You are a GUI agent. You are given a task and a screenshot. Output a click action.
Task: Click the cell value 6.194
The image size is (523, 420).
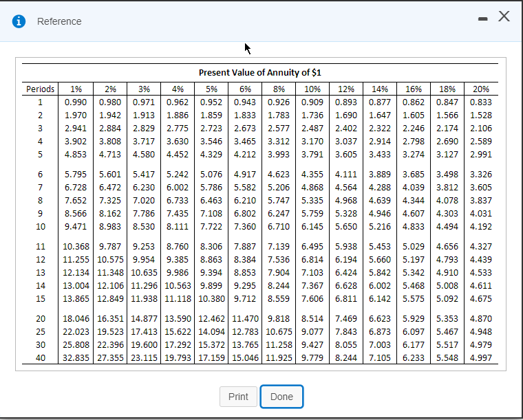[x=346, y=259]
